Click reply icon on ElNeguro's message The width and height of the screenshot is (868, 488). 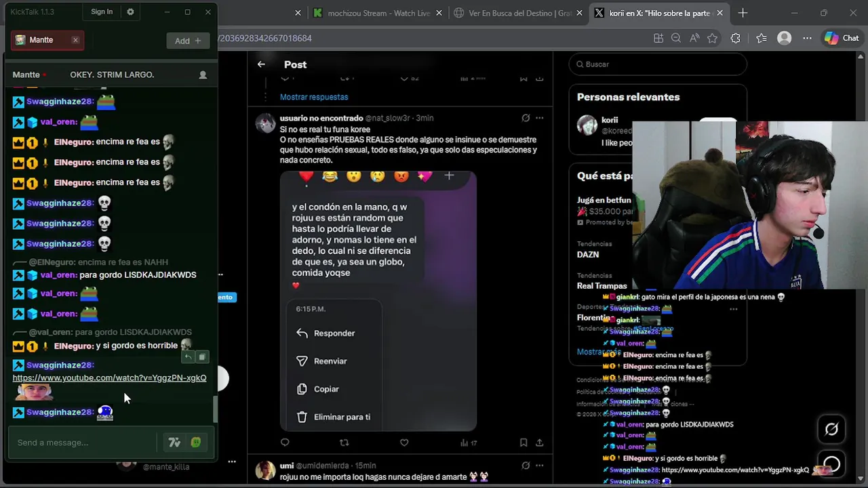[189, 357]
